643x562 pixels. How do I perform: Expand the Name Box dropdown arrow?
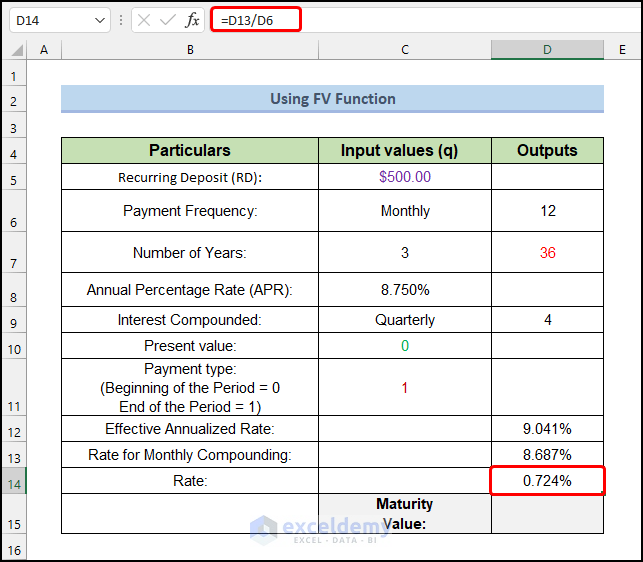coord(99,20)
